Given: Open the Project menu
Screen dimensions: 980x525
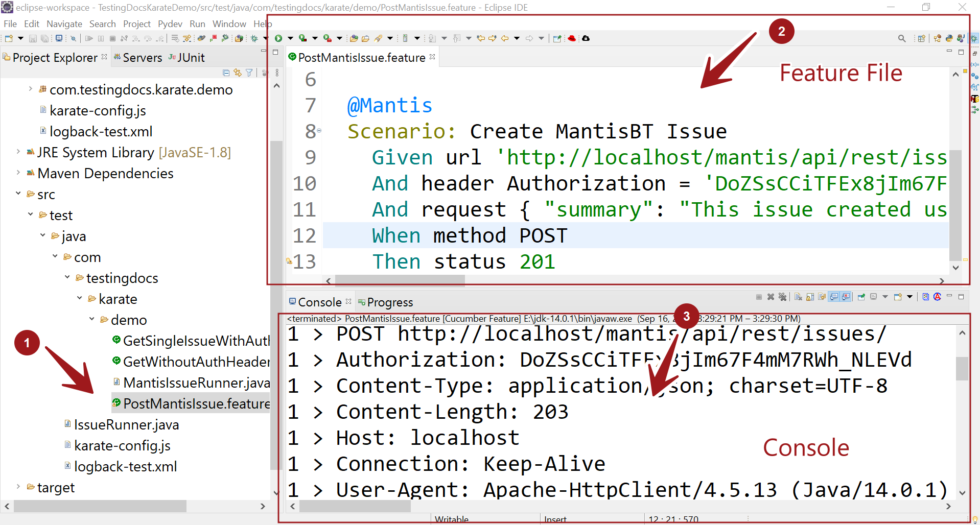Looking at the screenshot, I should 137,24.
